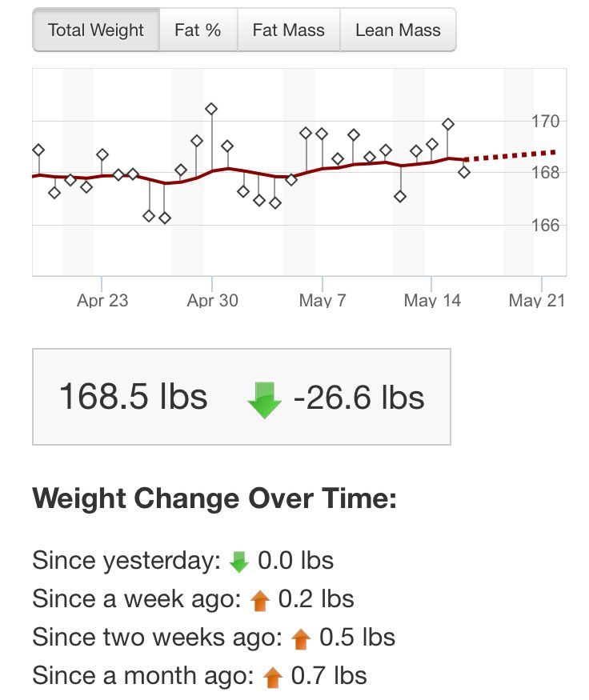Click orange up arrow for week ago
This screenshot has height=700, width=589.
point(260,600)
